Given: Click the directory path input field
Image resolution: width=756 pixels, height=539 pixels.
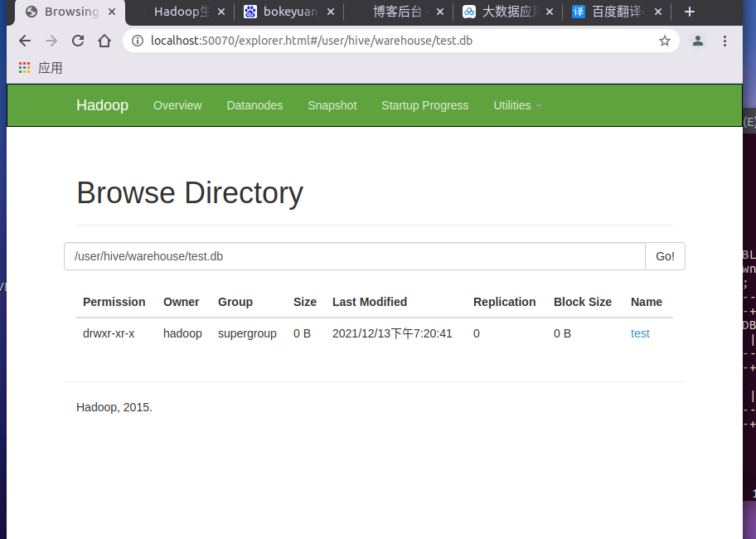Looking at the screenshot, I should 355,256.
